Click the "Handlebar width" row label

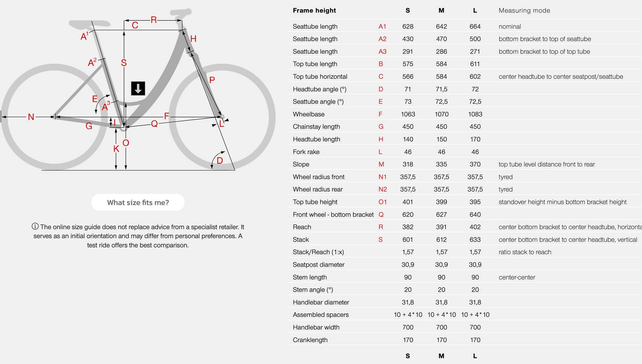(x=316, y=327)
